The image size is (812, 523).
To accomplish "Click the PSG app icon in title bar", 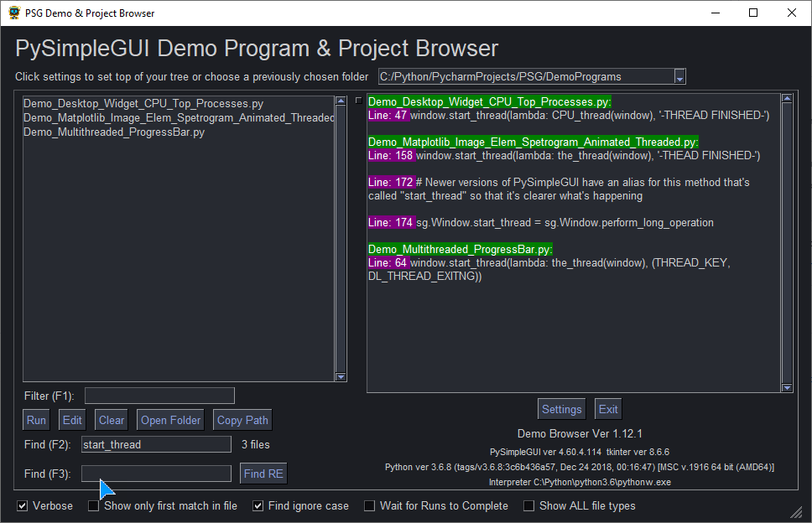I will tap(14, 13).
